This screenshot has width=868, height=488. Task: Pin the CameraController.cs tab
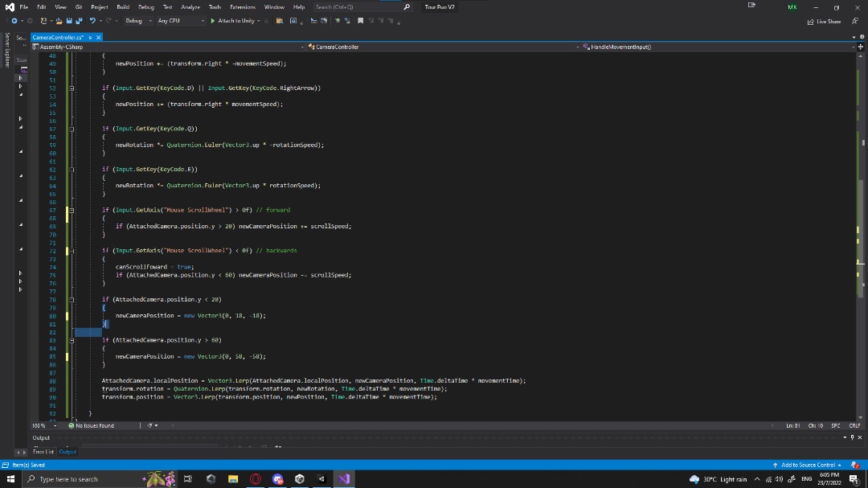coord(89,37)
